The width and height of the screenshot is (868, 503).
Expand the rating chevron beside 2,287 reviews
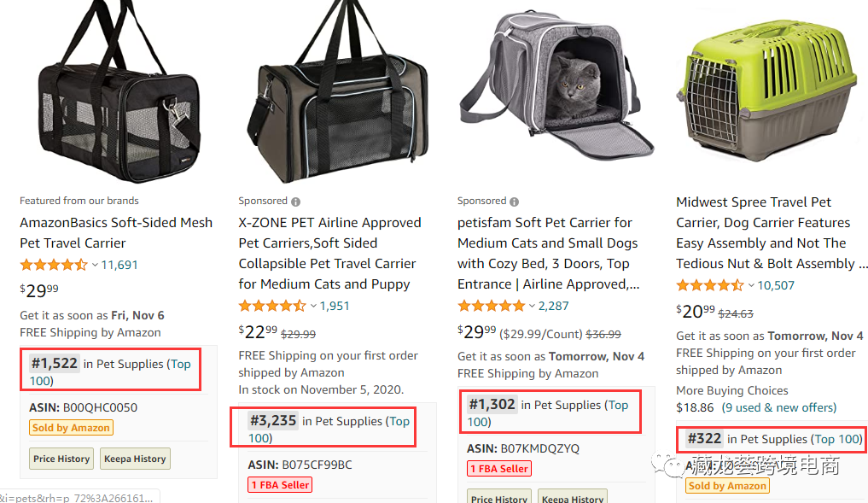click(533, 306)
